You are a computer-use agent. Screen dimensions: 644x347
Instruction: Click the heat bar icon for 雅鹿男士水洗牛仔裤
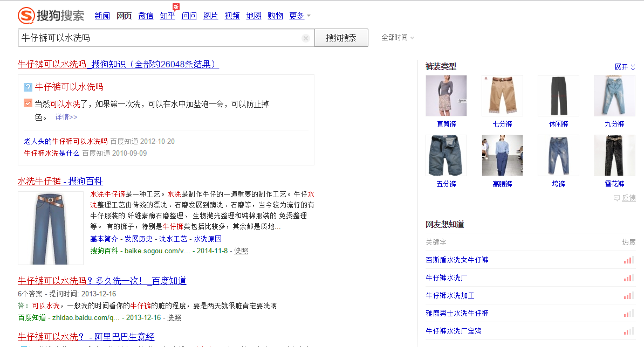click(628, 314)
